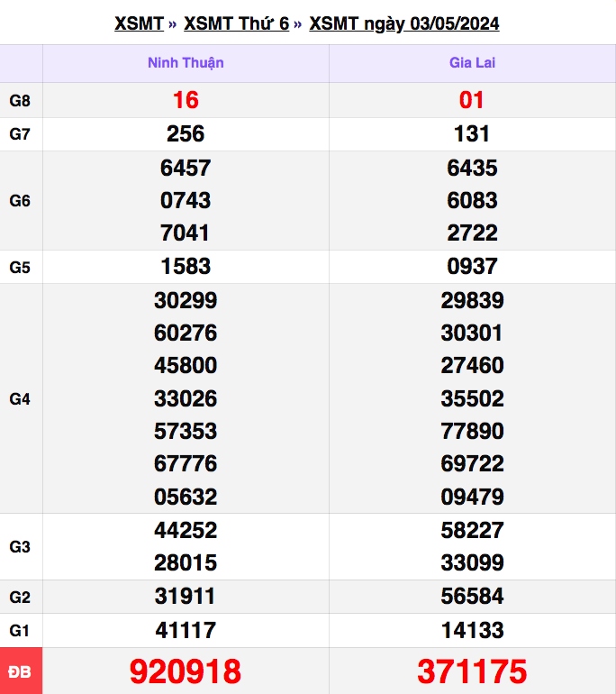Click the G3 row label

pos(20,547)
